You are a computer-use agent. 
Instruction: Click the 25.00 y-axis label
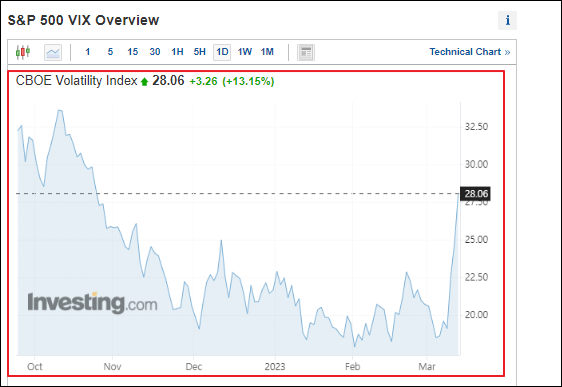click(x=476, y=239)
